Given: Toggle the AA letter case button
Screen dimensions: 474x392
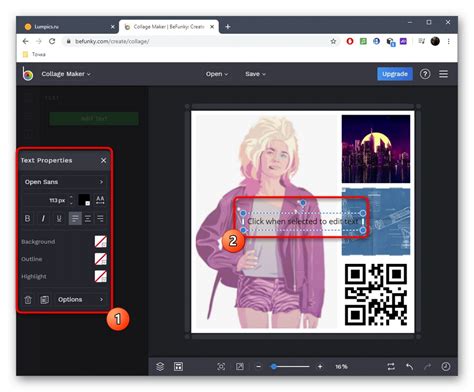Looking at the screenshot, I should click(x=100, y=200).
